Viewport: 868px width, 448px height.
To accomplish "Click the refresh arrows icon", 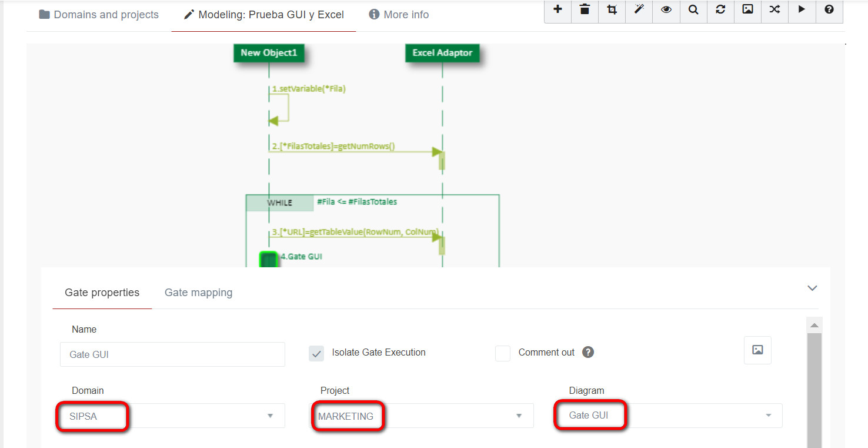I will click(720, 9).
